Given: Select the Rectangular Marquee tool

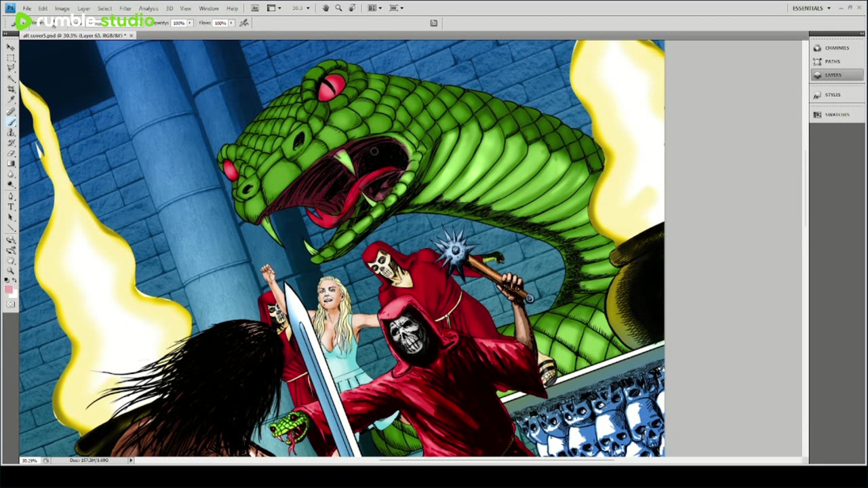Looking at the screenshot, I should click(x=11, y=58).
